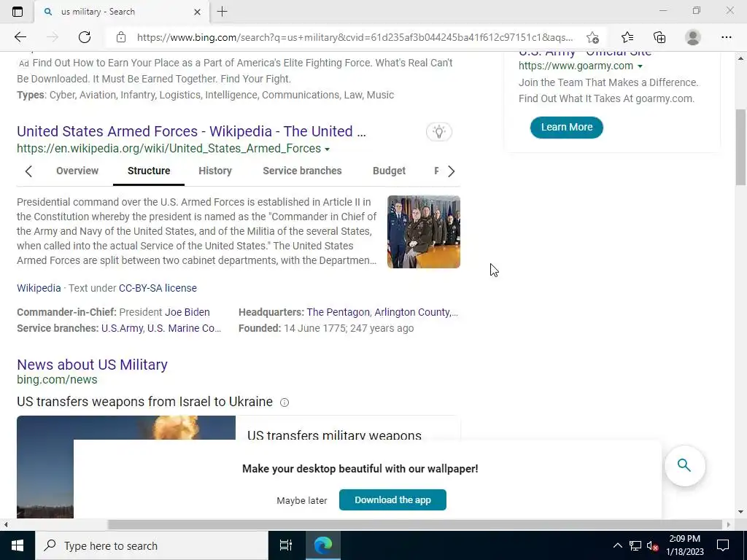Screen dimensions: 747x560
Task: Open the U.S.Army service branch link
Action: pyautogui.click(x=122, y=328)
